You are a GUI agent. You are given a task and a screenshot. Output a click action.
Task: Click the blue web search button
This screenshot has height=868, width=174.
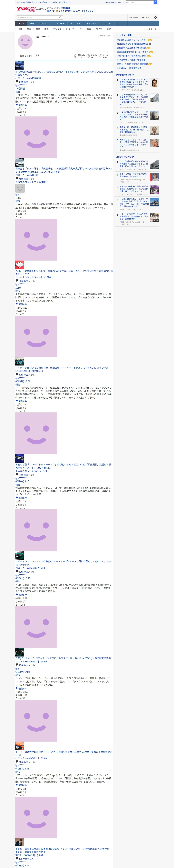(155, 2)
